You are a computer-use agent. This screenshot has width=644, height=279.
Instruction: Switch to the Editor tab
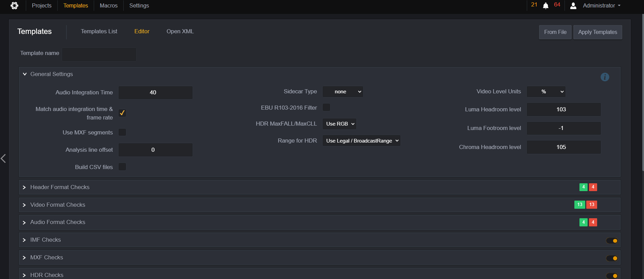tap(142, 32)
